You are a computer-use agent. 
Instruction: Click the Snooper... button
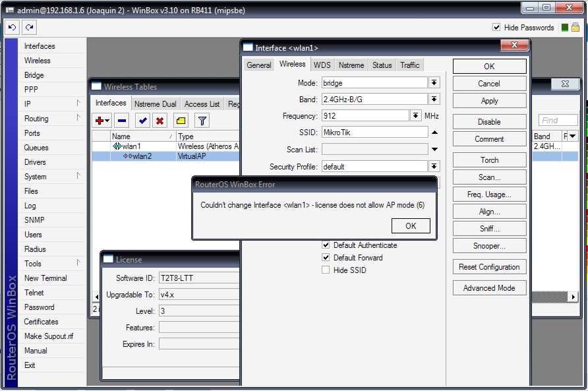point(489,246)
